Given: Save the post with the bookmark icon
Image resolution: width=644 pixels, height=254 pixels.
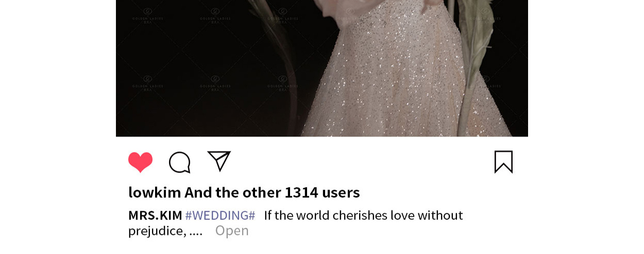Looking at the screenshot, I should click(503, 162).
